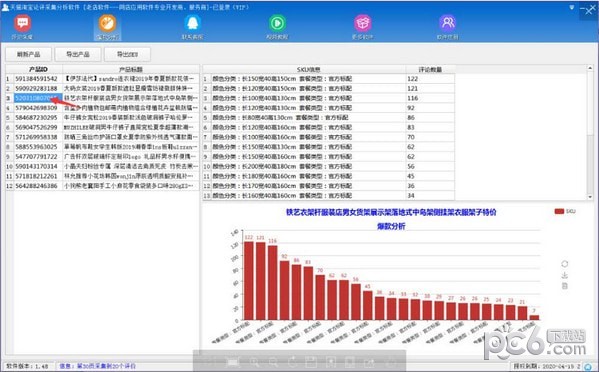The image size is (599, 372).
Task: Open the green play video tutorial icon
Action: coord(277,23)
